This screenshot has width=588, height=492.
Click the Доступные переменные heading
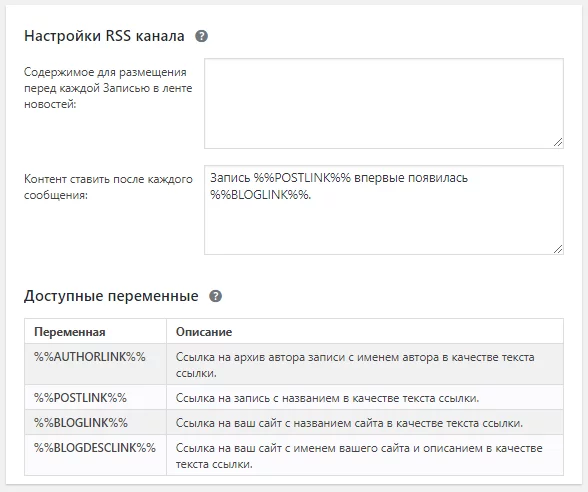(x=111, y=296)
